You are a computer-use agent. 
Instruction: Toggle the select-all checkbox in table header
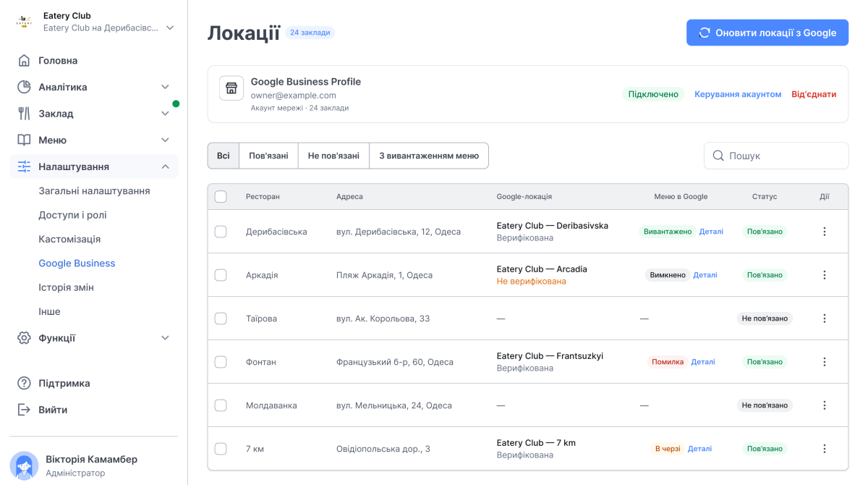tap(221, 197)
